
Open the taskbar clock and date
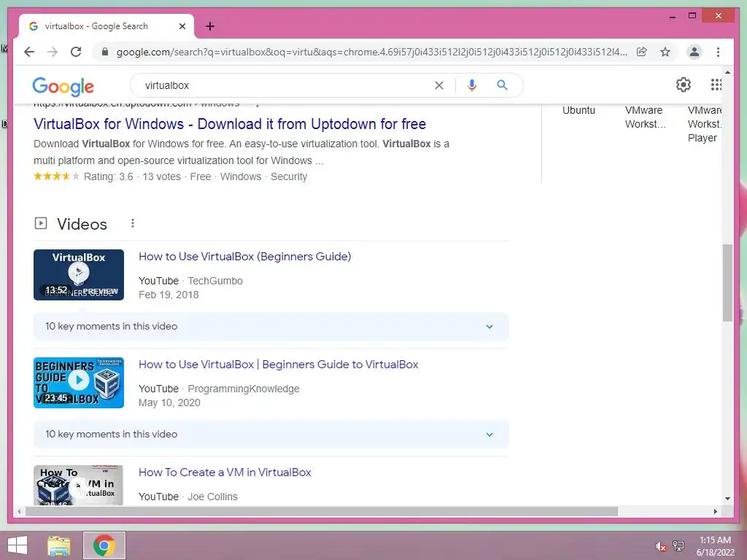coord(715,546)
